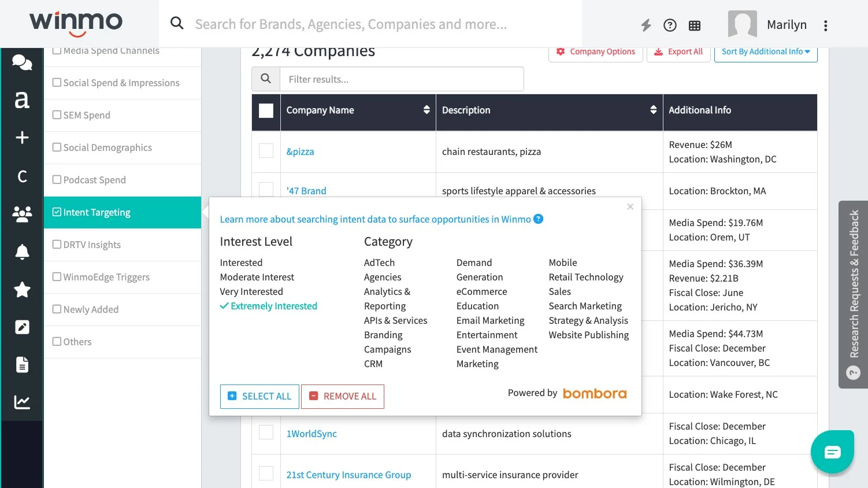The width and height of the screenshot is (868, 488).
Task: Check the Social Spend & Impressions filter
Action: click(57, 83)
